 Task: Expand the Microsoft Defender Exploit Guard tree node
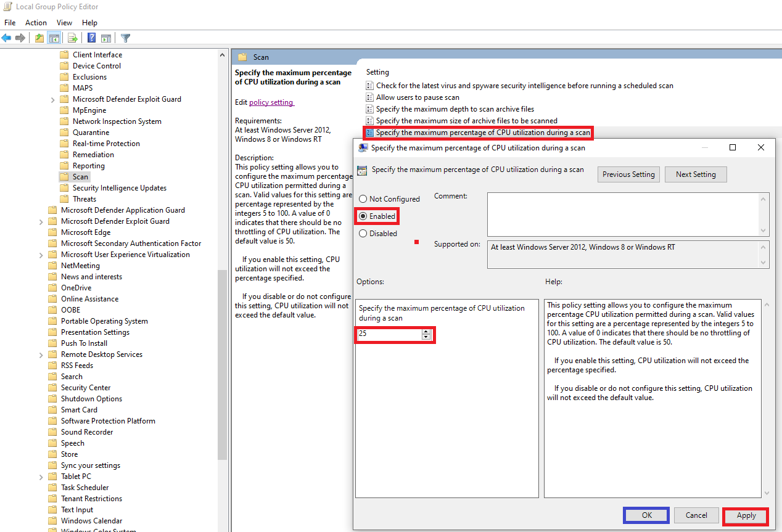tap(52, 99)
